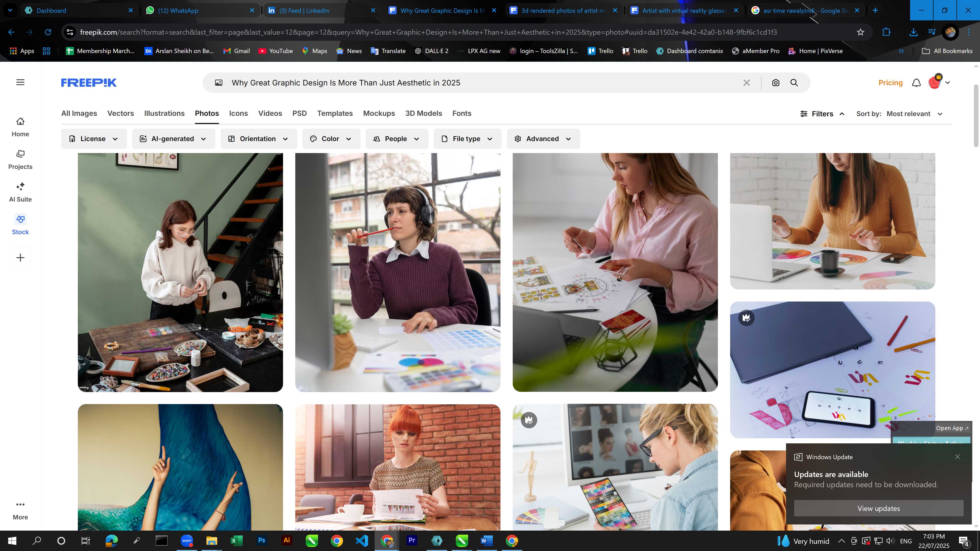Image resolution: width=980 pixels, height=551 pixels.
Task: Click the search query input field
Action: [483, 82]
